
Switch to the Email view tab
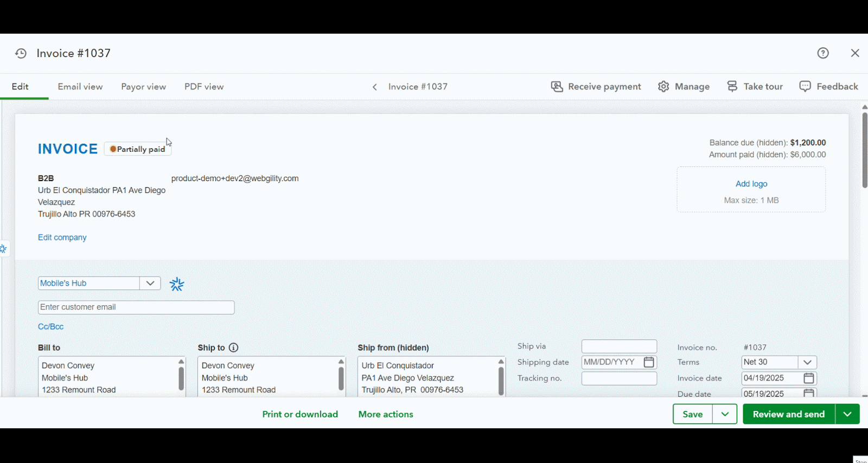pyautogui.click(x=80, y=87)
